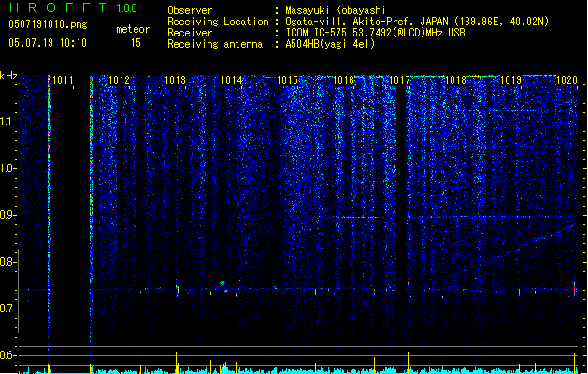Click the 1012 time marker

pyautogui.click(x=119, y=80)
